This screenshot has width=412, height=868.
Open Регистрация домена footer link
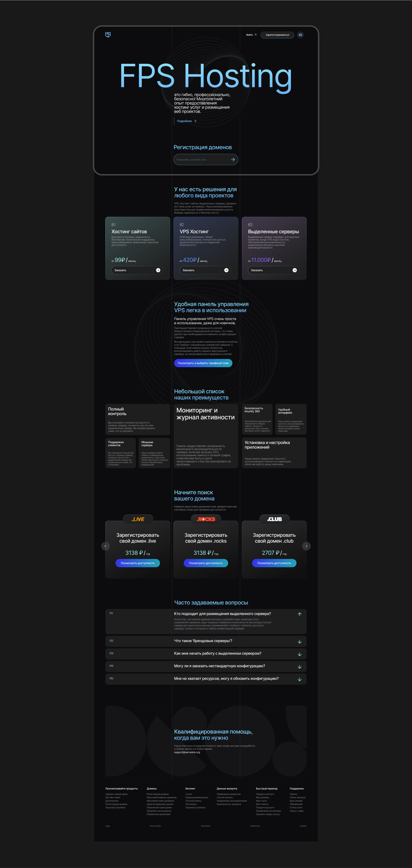158,794
